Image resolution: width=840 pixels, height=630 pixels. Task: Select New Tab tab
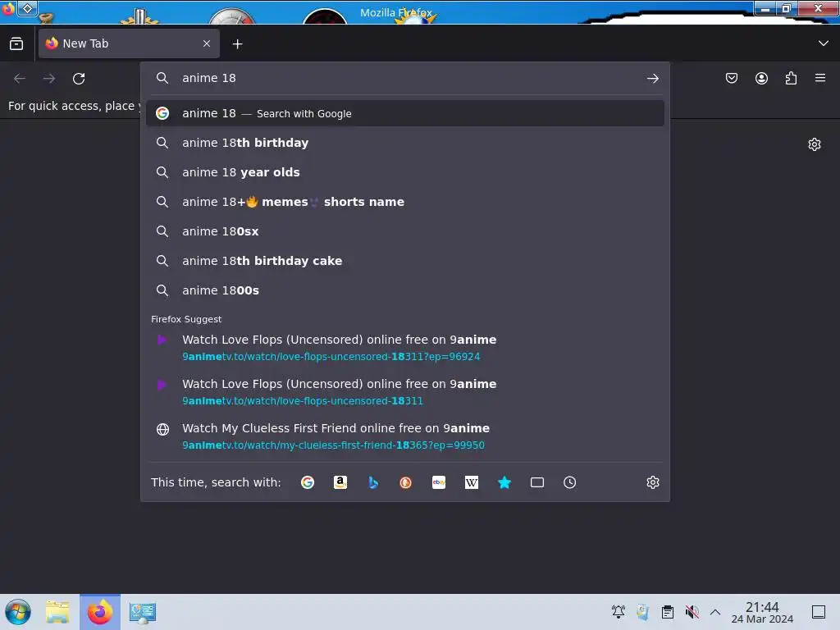coord(129,43)
